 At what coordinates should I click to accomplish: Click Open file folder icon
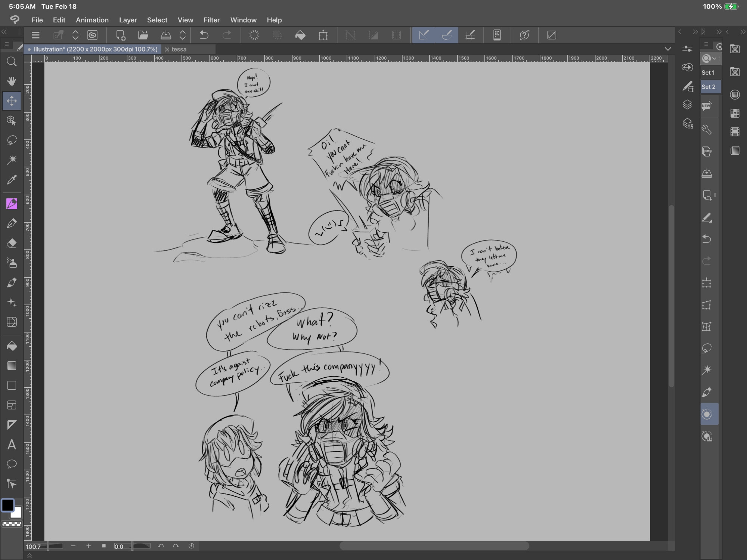(143, 35)
